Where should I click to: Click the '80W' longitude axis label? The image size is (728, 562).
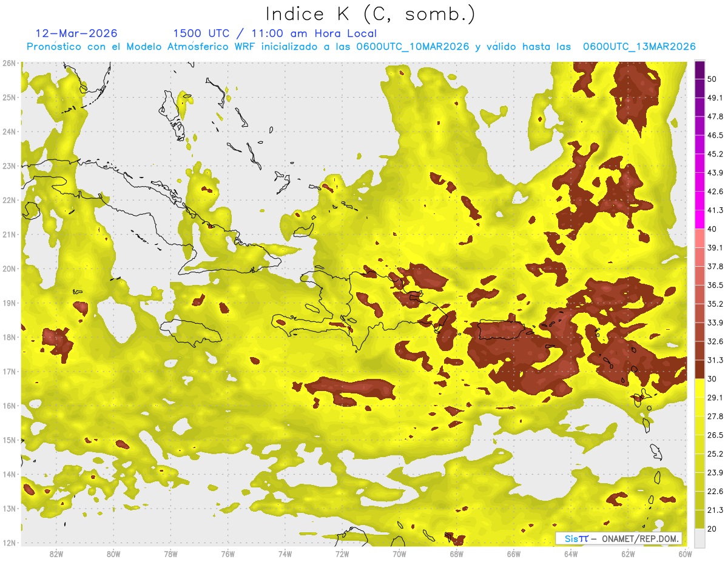[x=113, y=554]
